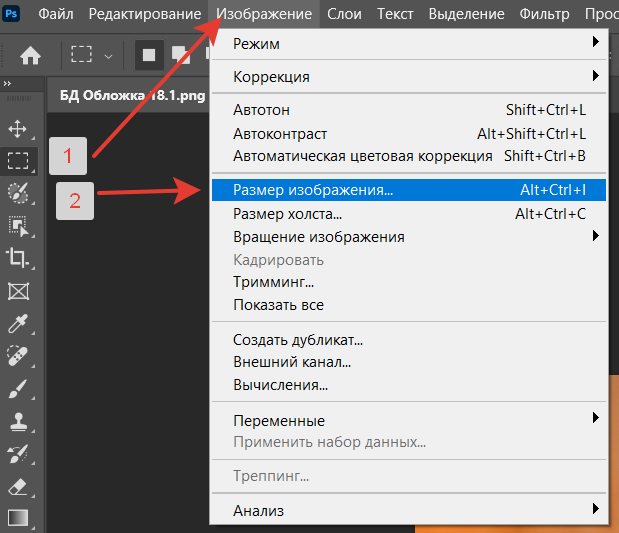Pick the Eyedropper tool
This screenshot has height=533, width=619.
click(18, 324)
